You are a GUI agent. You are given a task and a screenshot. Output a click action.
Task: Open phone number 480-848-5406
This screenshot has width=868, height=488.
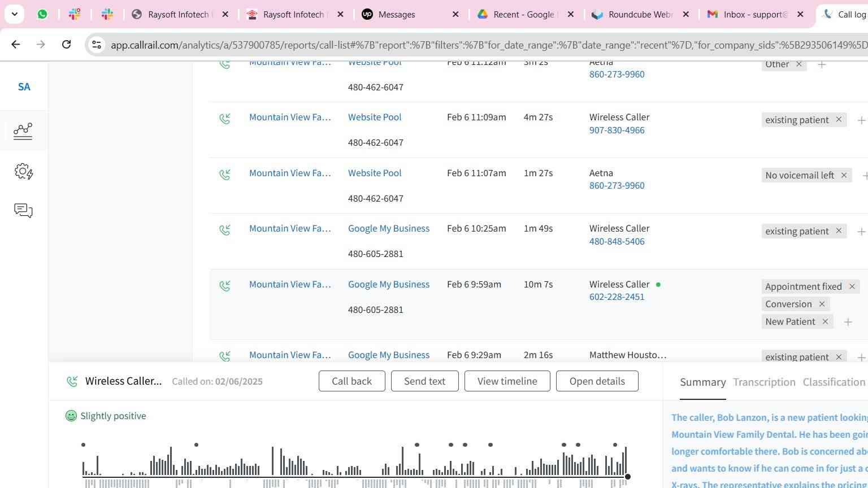point(617,241)
